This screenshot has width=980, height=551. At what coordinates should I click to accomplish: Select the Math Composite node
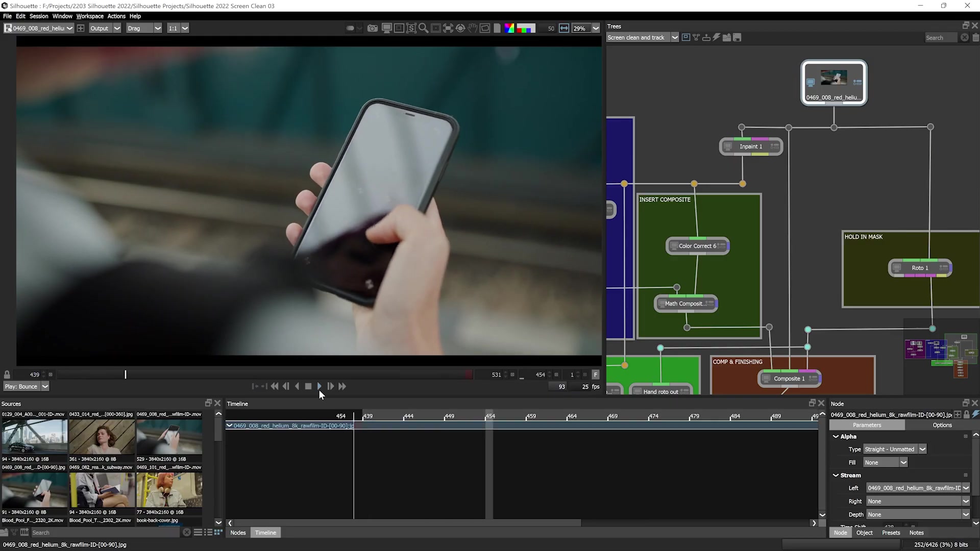tap(685, 304)
